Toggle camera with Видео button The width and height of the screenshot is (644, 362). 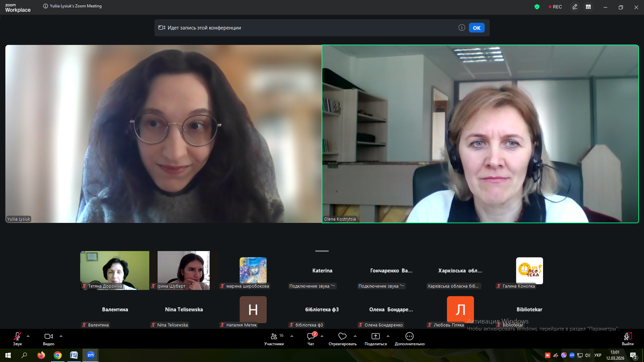(48, 336)
